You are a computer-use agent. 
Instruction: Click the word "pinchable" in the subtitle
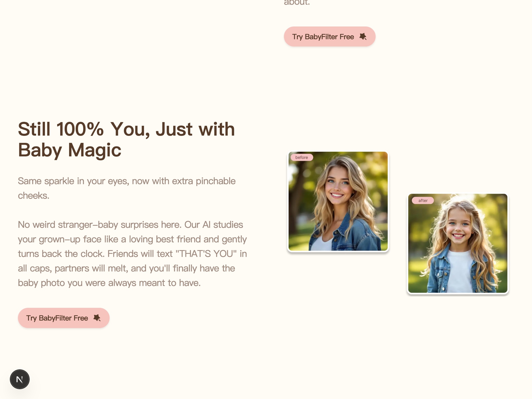coord(216,181)
